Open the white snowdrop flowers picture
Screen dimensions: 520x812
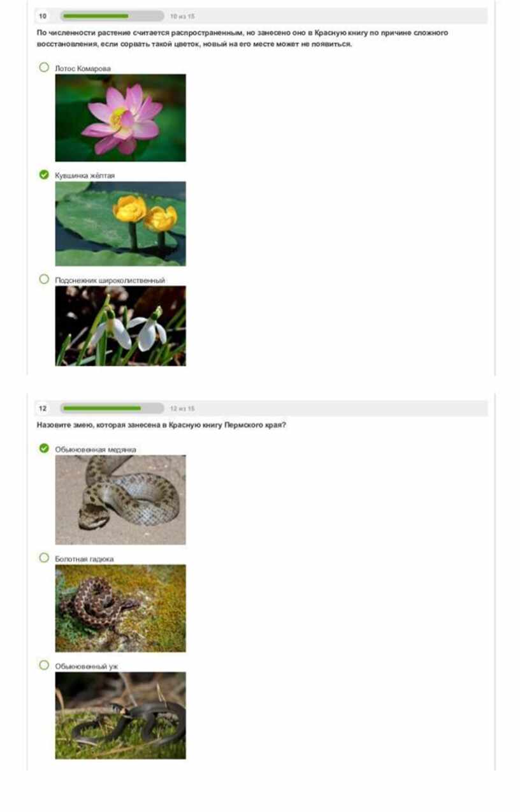[120, 325]
